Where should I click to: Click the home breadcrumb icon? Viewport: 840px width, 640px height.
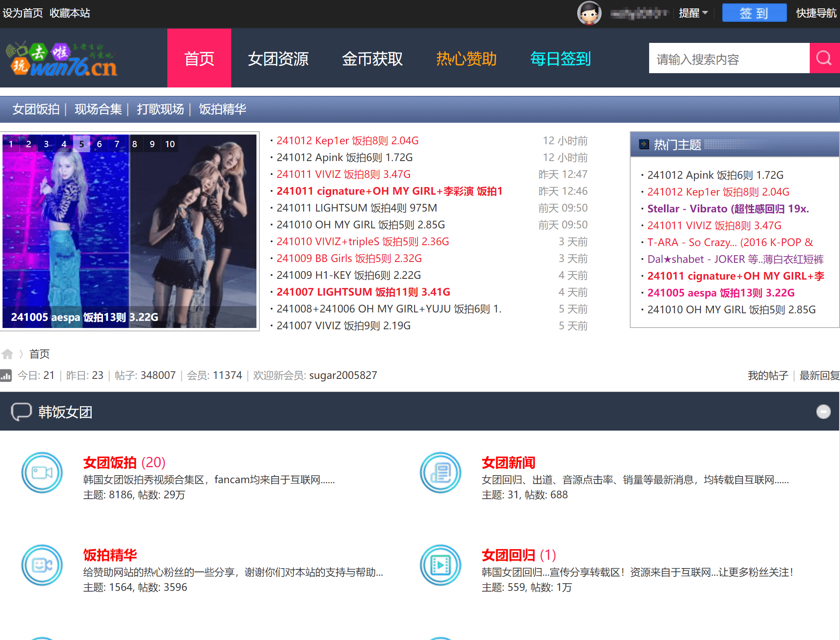[7, 354]
